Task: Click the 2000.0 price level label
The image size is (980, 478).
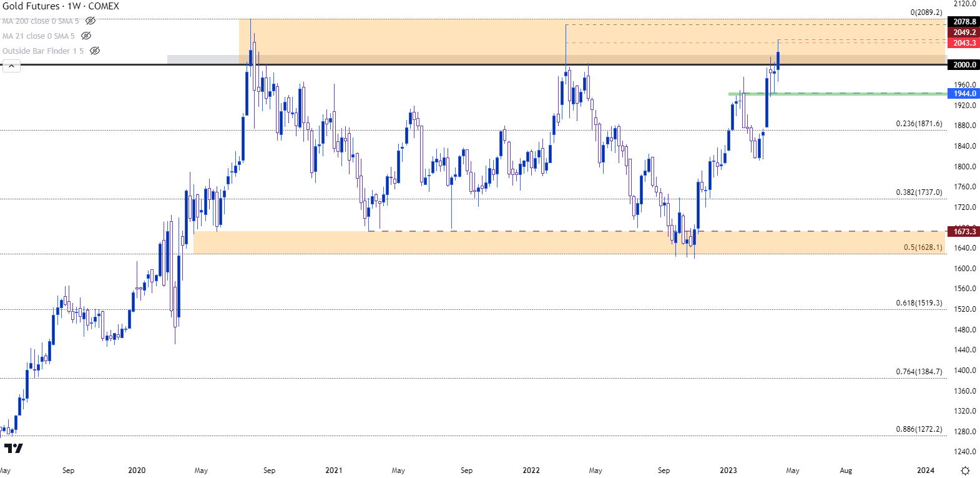Action: click(964, 64)
